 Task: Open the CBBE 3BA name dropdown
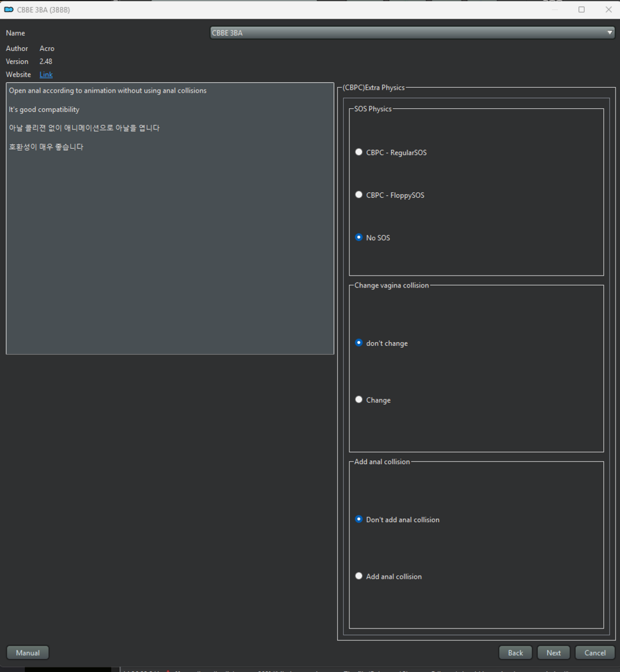pyautogui.click(x=412, y=32)
